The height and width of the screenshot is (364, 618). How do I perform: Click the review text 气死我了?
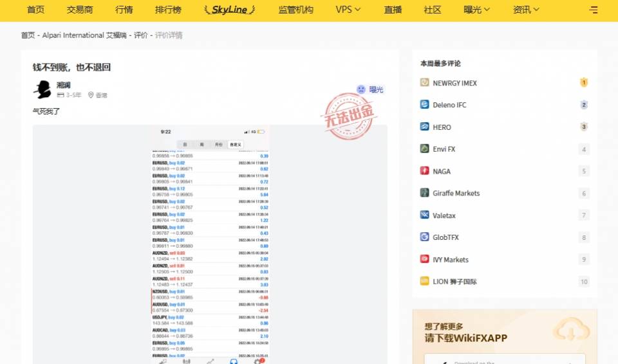click(46, 111)
